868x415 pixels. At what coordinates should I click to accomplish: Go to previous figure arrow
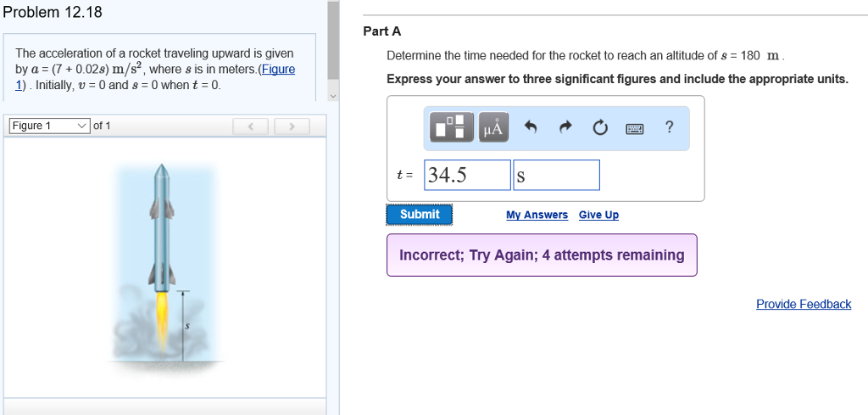tap(251, 126)
